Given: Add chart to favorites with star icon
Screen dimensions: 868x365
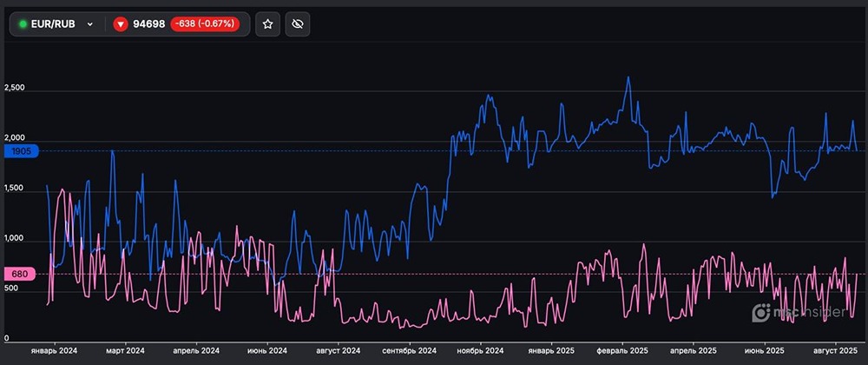Looking at the screenshot, I should [x=268, y=24].
